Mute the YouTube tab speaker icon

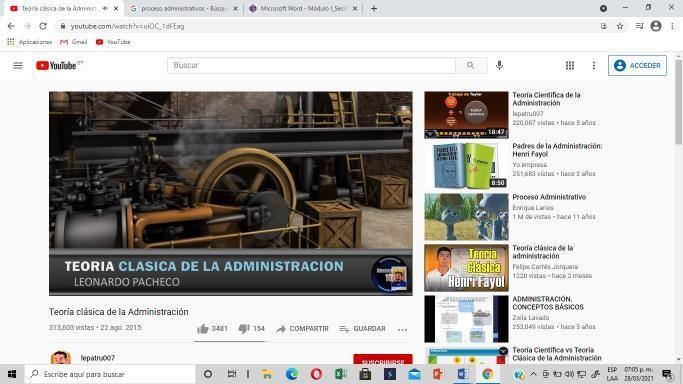tap(105, 8)
